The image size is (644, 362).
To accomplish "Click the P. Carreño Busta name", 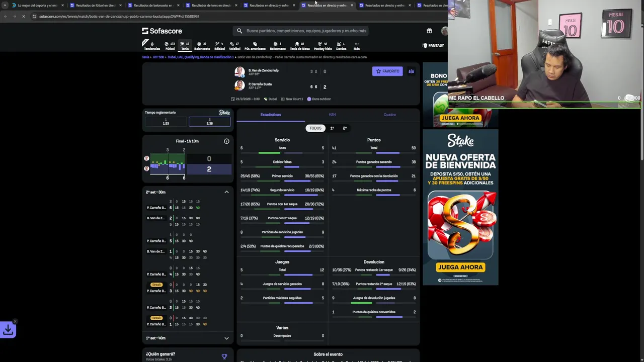I will click(x=260, y=84).
